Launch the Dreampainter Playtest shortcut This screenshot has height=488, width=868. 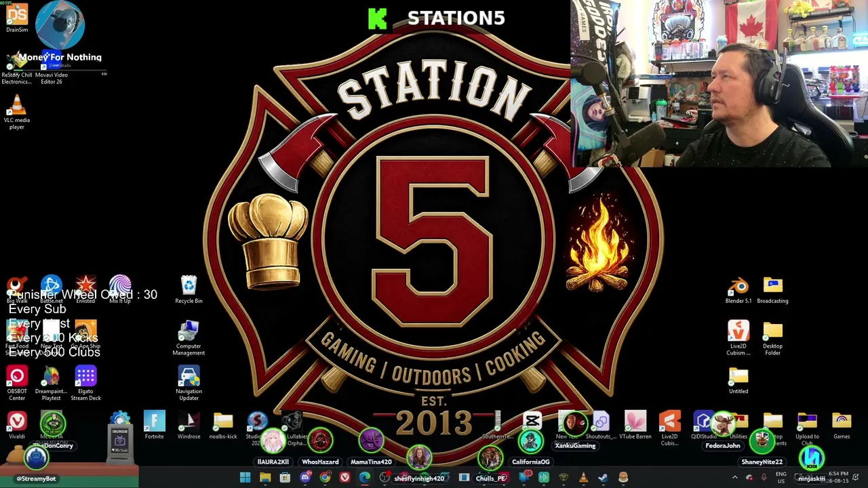(x=52, y=384)
